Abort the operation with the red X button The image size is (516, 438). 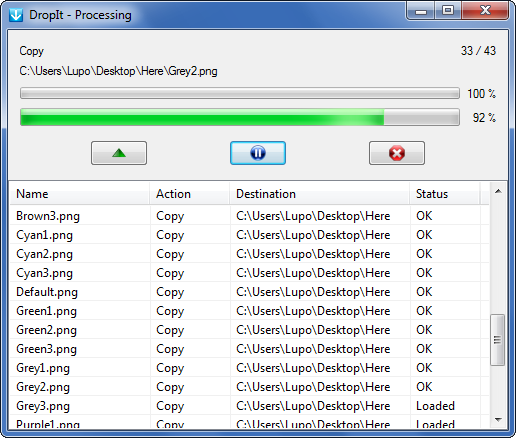coord(397,153)
